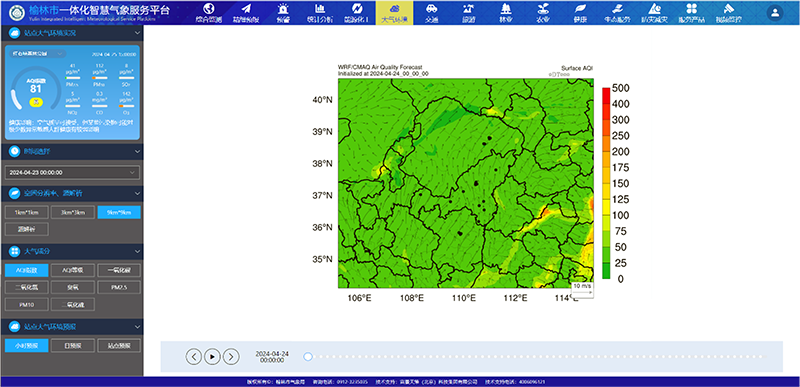
Task: Advance to the next forecast frame
Action: click(231, 356)
